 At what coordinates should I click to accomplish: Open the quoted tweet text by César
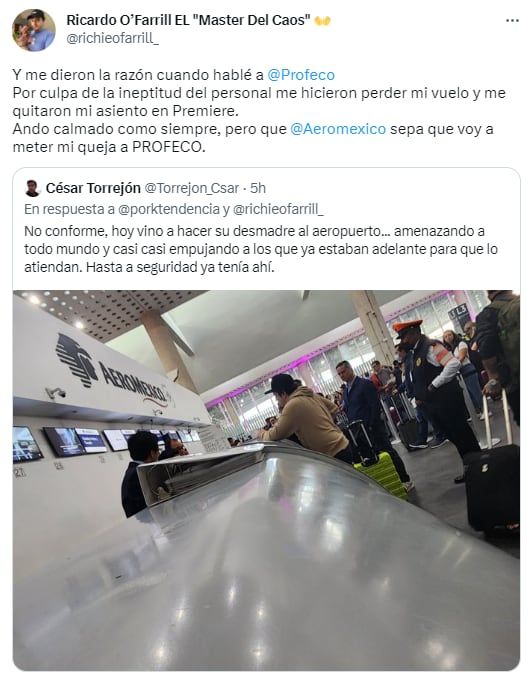pyautogui.click(x=261, y=249)
